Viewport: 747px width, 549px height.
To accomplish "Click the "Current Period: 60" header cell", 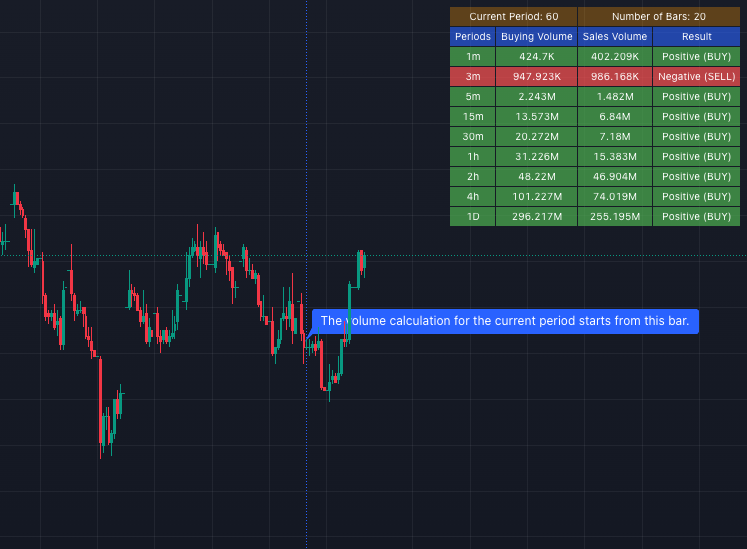I will (513, 17).
